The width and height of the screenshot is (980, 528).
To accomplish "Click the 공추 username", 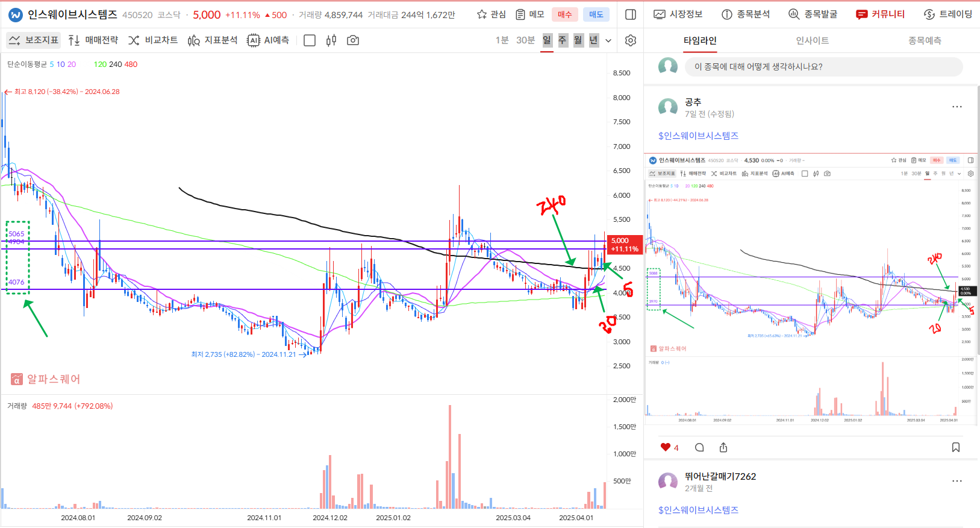I will point(693,102).
